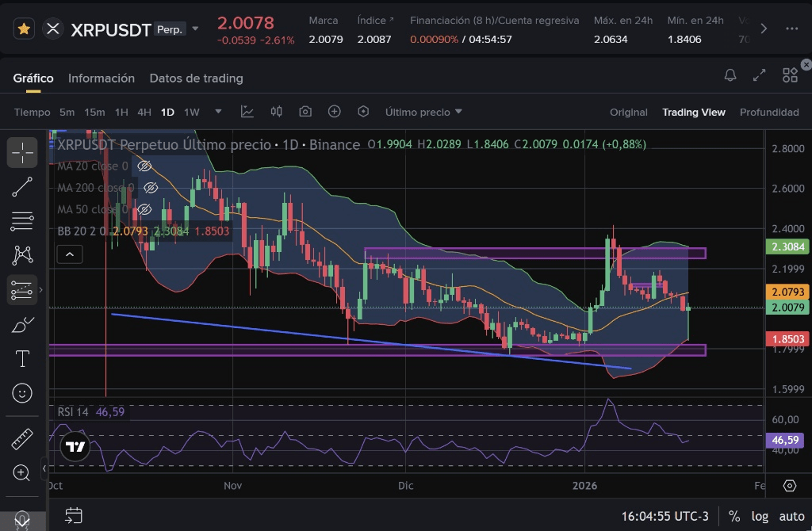The height and width of the screenshot is (531, 812).
Task: Add XRPUSDT to favorites star
Action: pos(25,29)
